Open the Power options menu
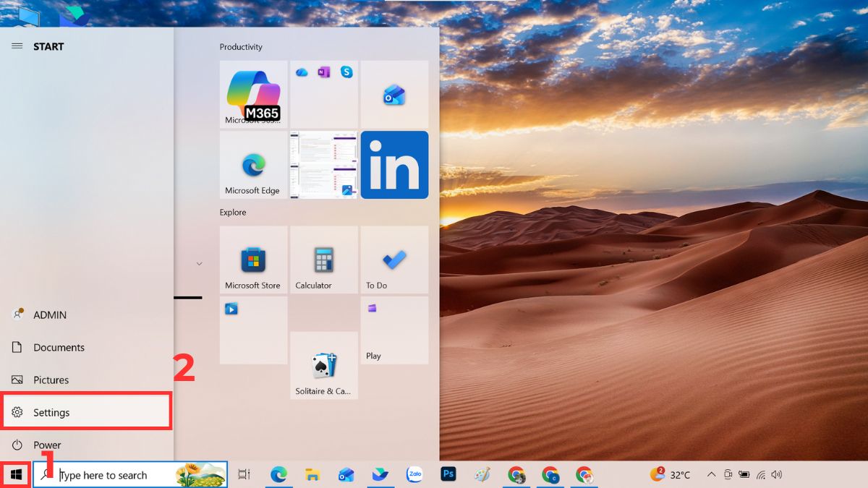 point(87,445)
